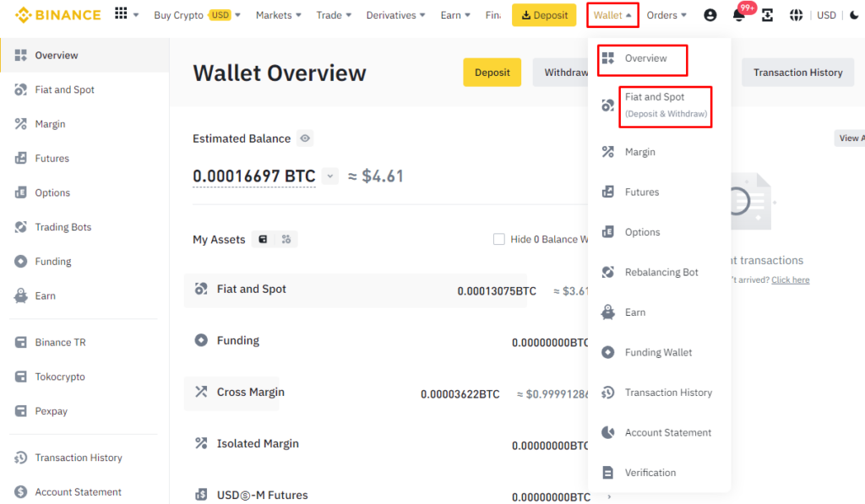The image size is (865, 504).
Task: Click the Binance logo
Action: click(58, 15)
